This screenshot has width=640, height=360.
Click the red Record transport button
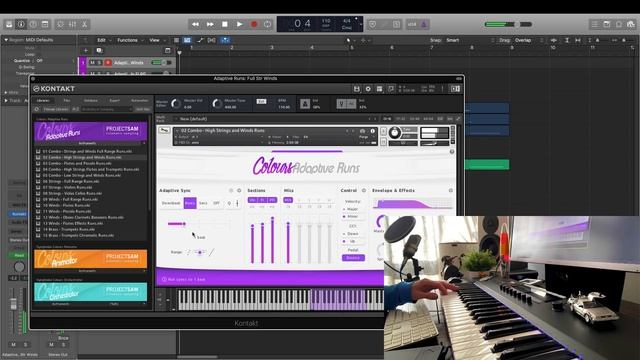pyautogui.click(x=254, y=24)
